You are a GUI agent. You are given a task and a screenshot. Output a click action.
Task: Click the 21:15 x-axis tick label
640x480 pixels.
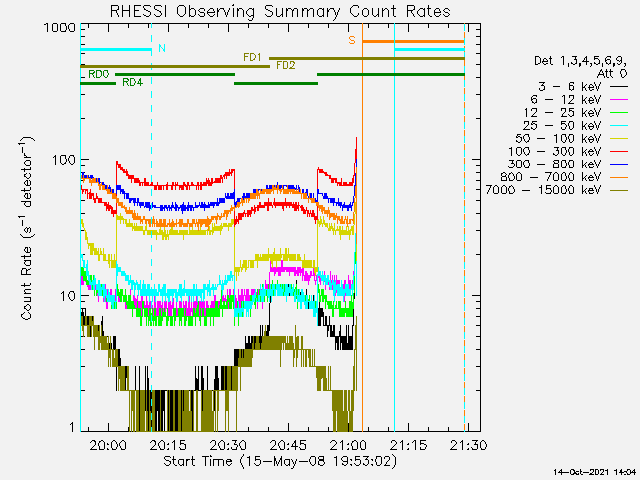coord(409,445)
